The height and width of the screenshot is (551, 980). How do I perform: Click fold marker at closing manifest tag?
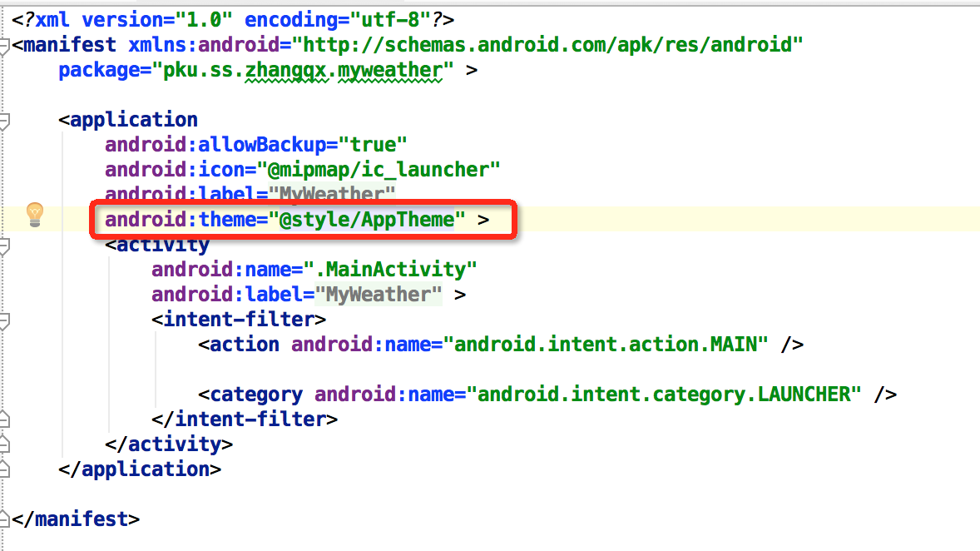coord(4,519)
